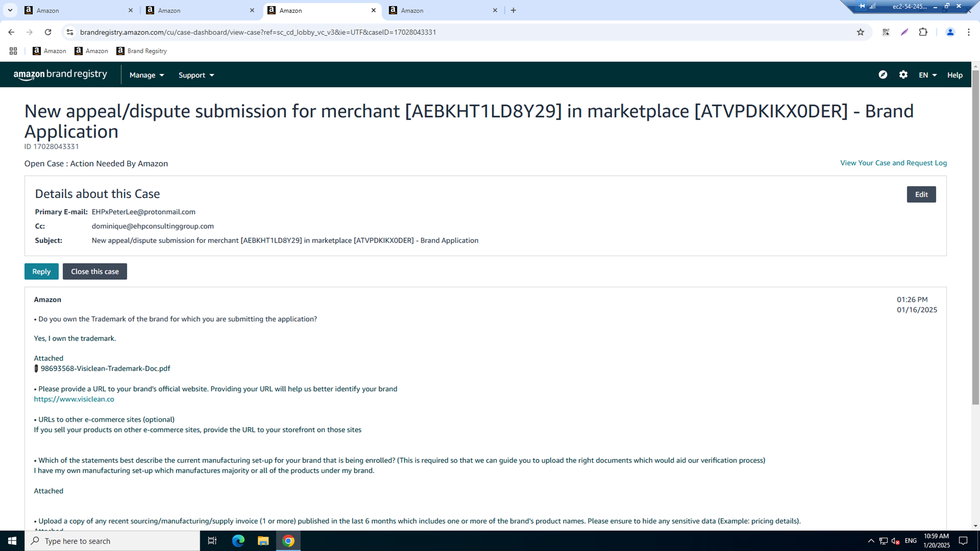
Task: View site information icon in address bar
Action: click(x=70, y=32)
